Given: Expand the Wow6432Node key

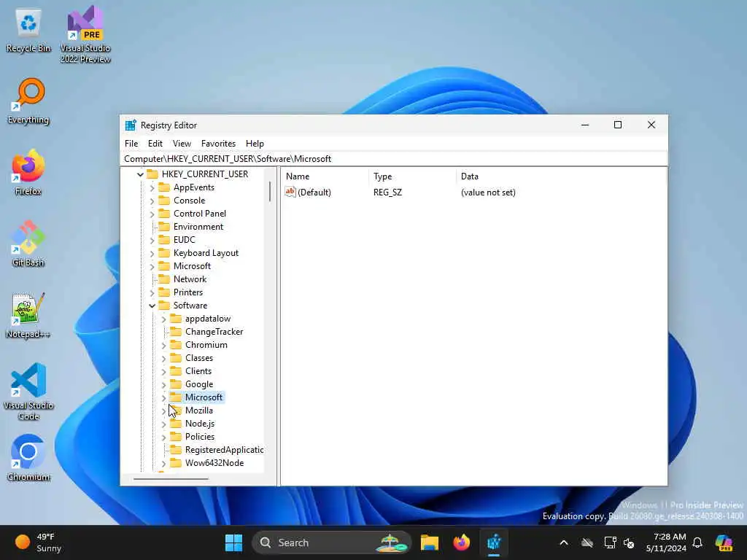Looking at the screenshot, I should (x=164, y=463).
